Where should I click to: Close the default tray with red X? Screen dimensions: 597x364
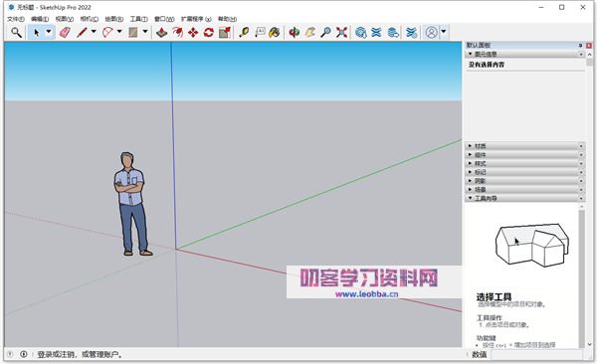tap(589, 46)
